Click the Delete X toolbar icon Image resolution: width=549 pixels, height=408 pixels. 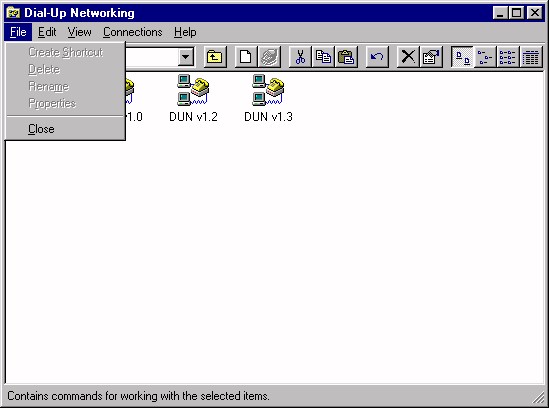point(408,57)
